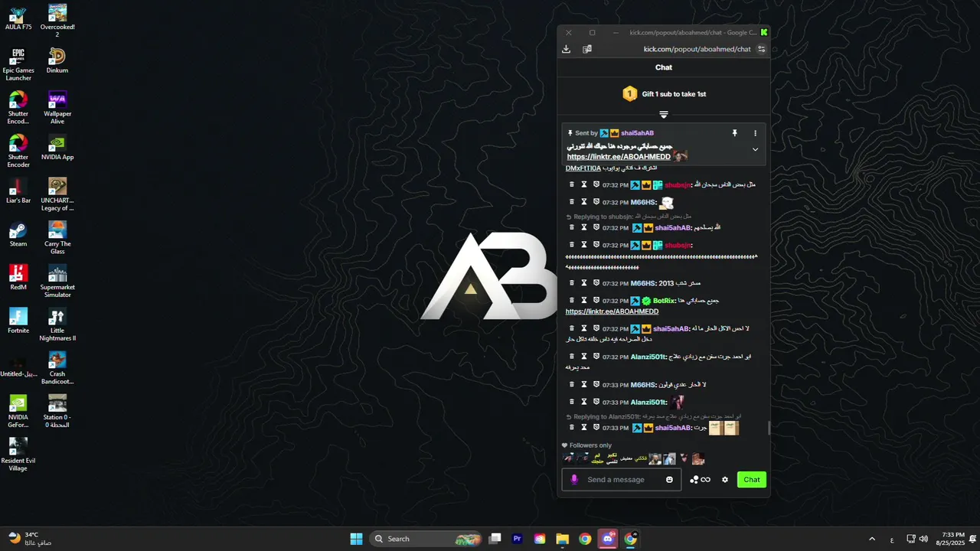980x551 pixels.
Task: Click the Replying to Alanzi501t reference
Action: click(653, 417)
